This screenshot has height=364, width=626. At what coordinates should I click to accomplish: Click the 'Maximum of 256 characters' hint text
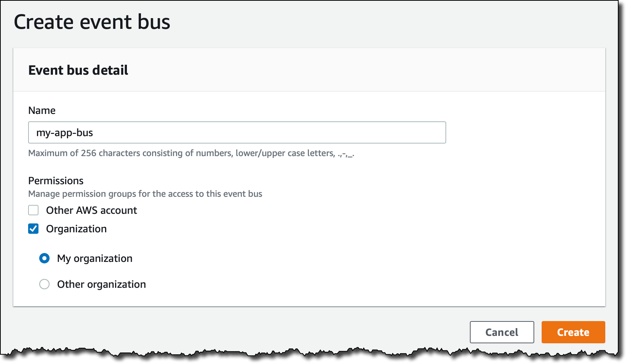click(x=191, y=153)
